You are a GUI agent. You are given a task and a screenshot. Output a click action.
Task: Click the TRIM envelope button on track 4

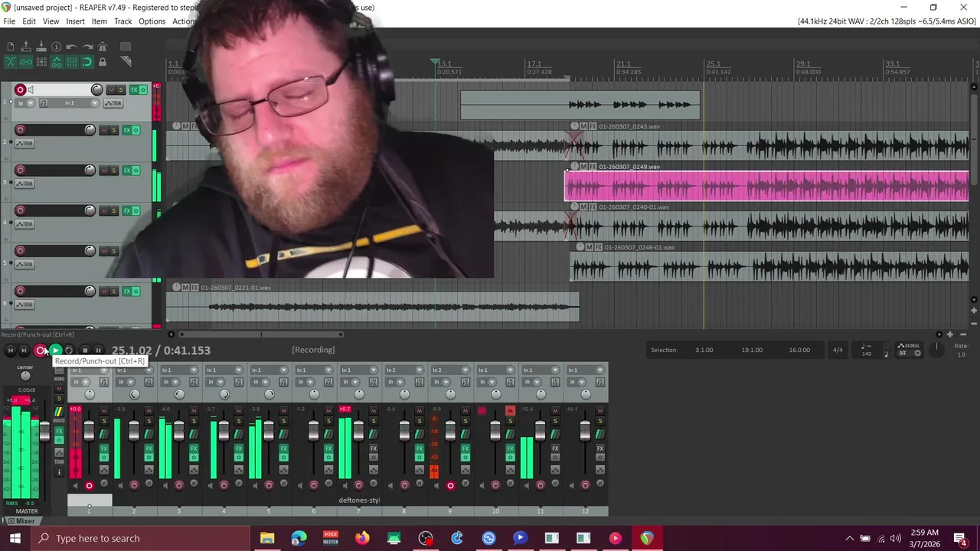(x=24, y=223)
